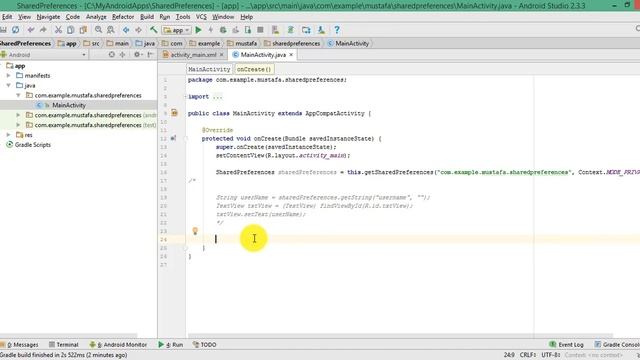Click the Cut scissors icon
Viewport: 640px width, 360px height.
coord(58,30)
